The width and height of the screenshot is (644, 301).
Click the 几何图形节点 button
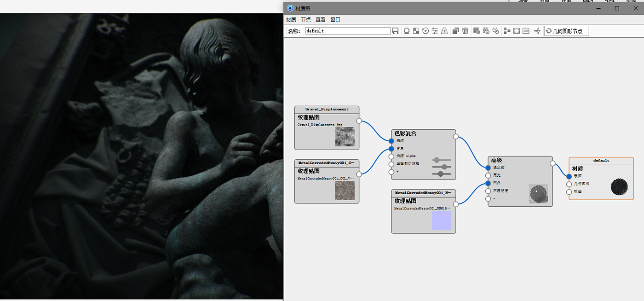(566, 31)
